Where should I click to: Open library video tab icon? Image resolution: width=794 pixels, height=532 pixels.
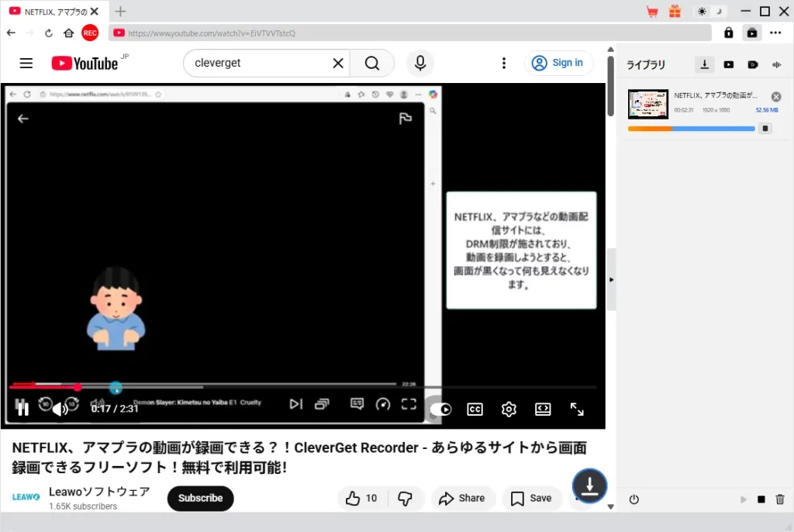click(728, 65)
